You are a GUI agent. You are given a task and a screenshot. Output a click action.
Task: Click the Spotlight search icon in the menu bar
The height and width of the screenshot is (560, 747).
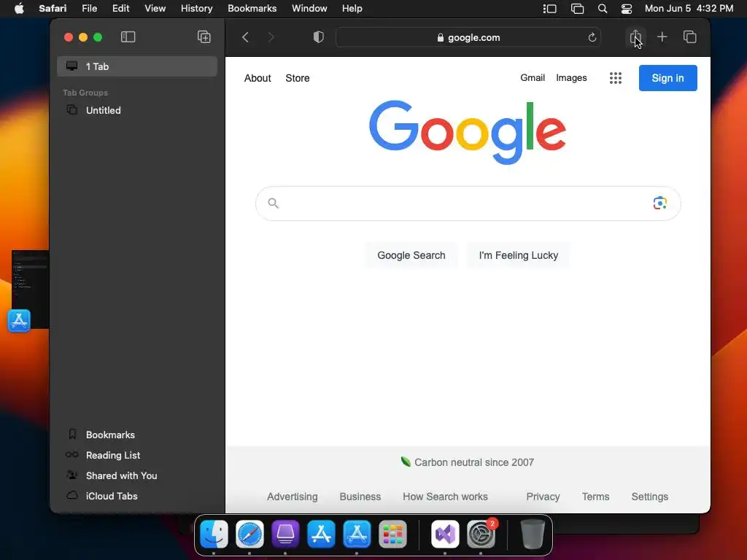[602, 9]
